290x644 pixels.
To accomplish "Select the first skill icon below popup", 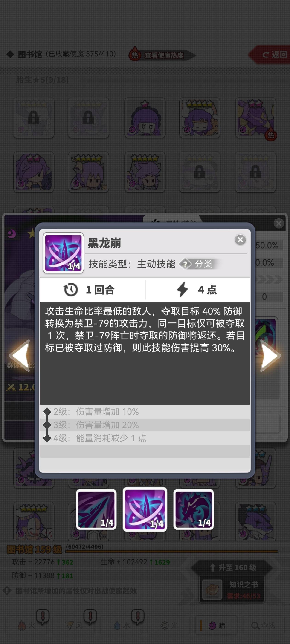I will pyautogui.click(x=96, y=509).
